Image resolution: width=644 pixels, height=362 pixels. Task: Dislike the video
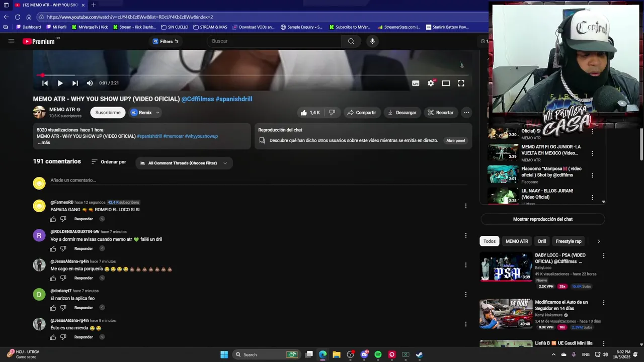click(332, 113)
